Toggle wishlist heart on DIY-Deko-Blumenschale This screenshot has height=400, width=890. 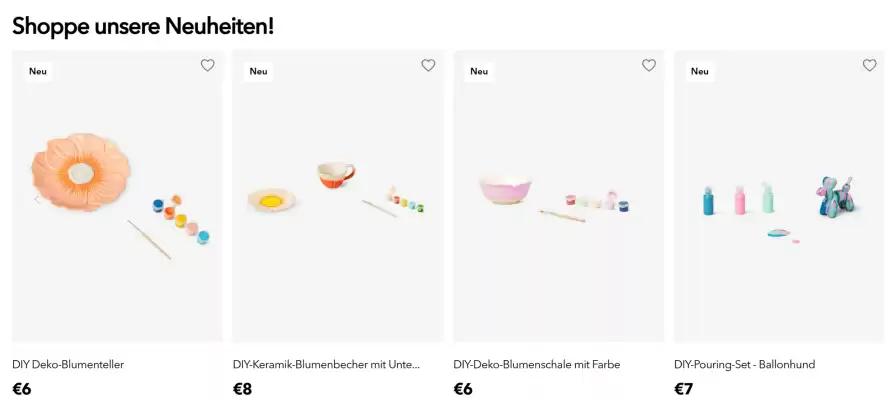point(649,65)
